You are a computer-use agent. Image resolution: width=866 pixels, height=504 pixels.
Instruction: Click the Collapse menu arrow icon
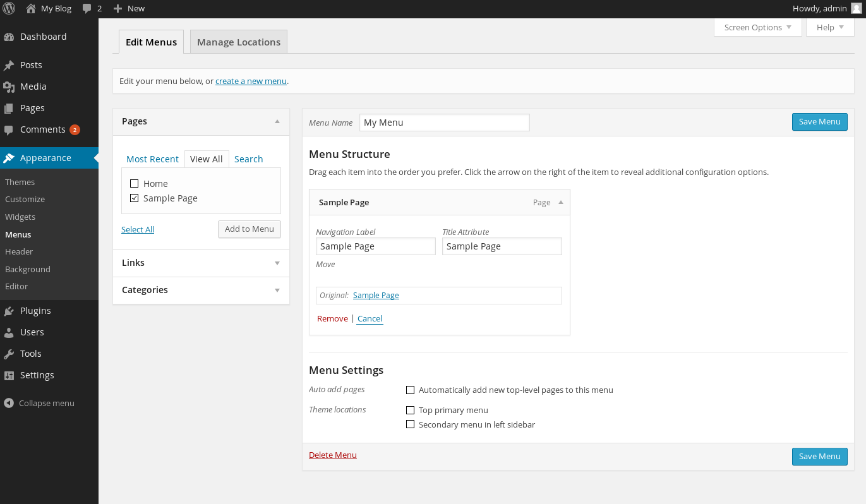pos(9,403)
